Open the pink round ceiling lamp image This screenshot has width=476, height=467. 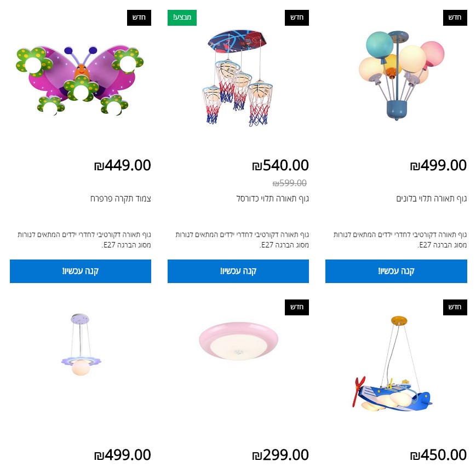pos(239,341)
